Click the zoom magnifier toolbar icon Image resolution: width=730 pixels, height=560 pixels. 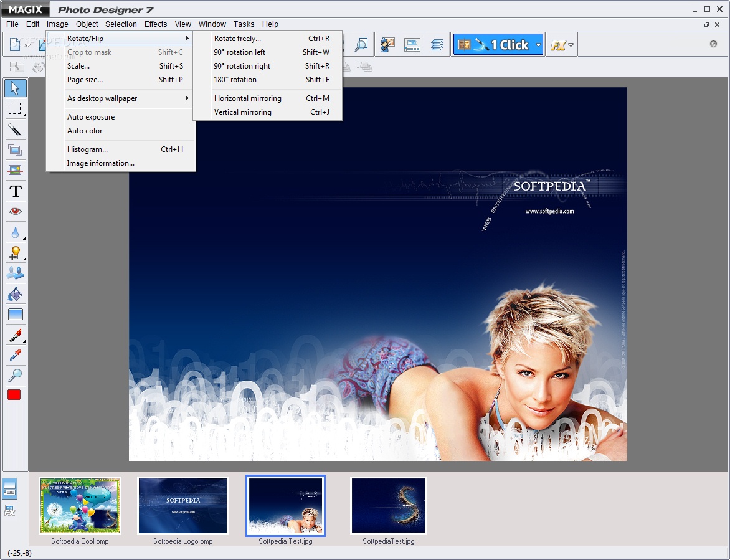(x=361, y=45)
